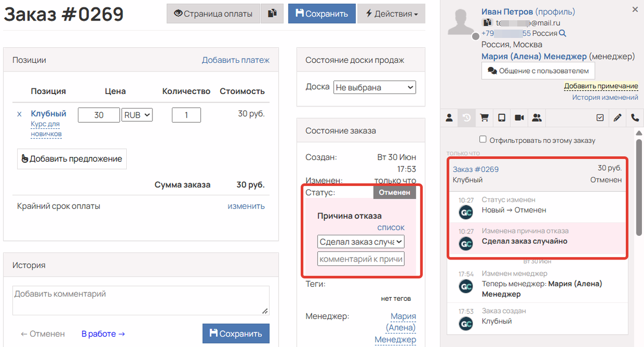Open the Курс для новичков offer link
Screen dimensions: 644x347
[x=46, y=129]
